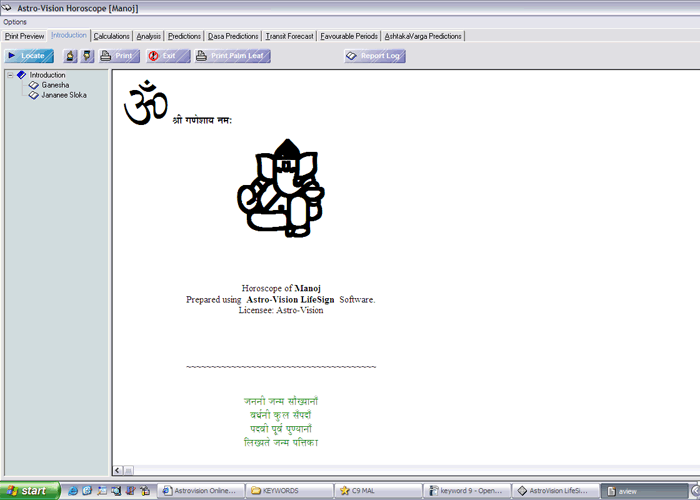Screen dimensions: 700x500
Task: Click the Locate button
Action: (x=29, y=56)
